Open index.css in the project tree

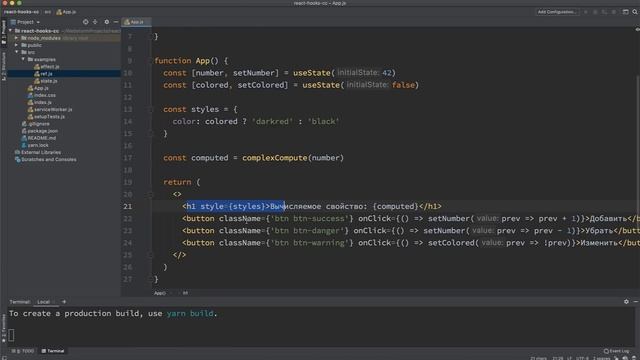41,95
